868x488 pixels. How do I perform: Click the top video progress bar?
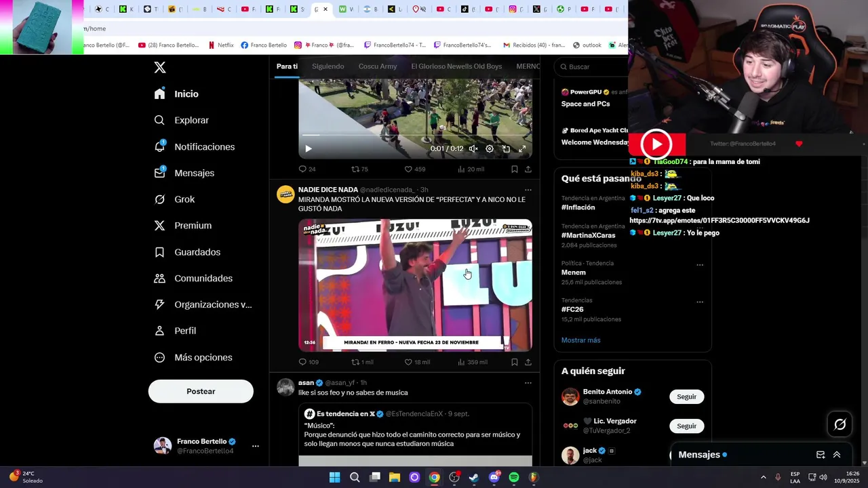coord(415,136)
